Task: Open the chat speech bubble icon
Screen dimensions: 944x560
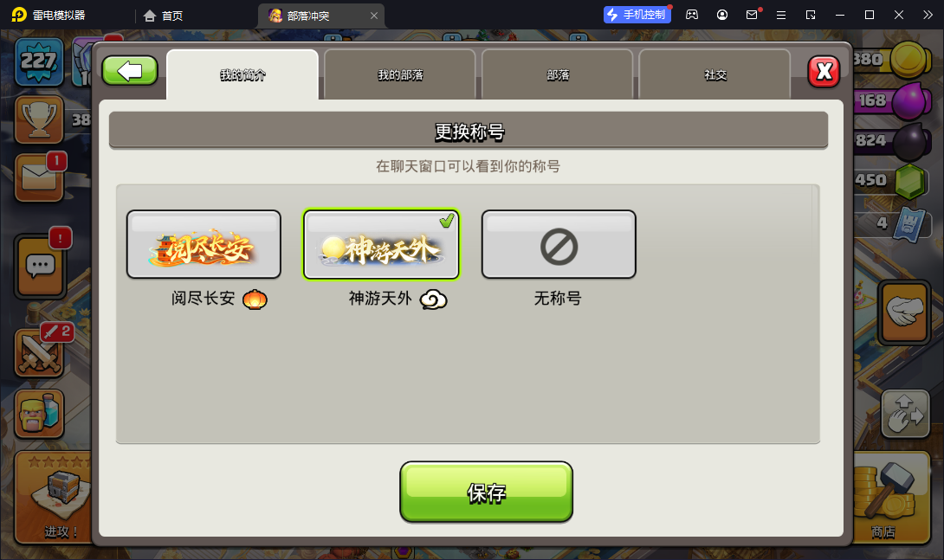Action: tap(41, 267)
